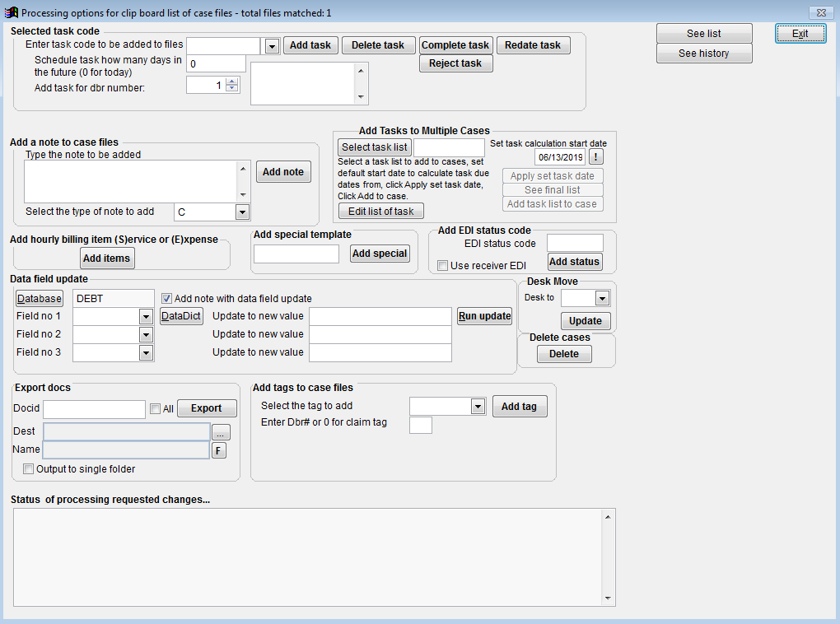Click the Add status button
The height and width of the screenshot is (624, 840).
tap(574, 262)
